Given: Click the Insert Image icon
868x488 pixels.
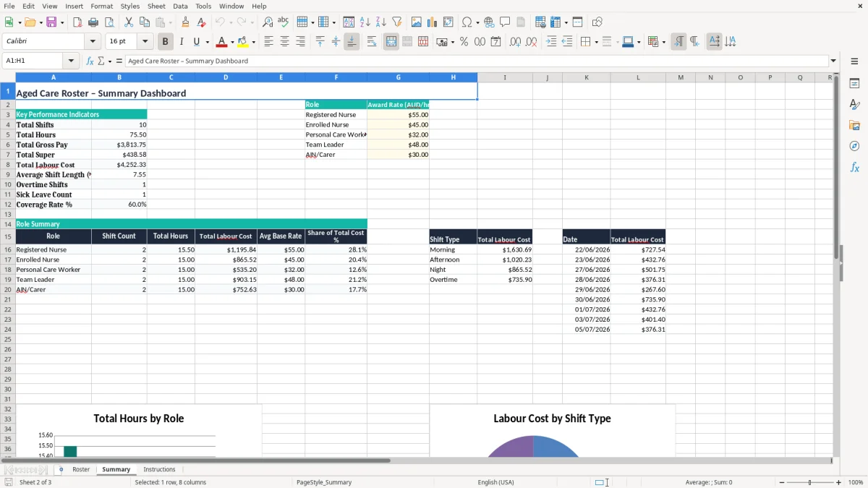Looking at the screenshot, I should [417, 22].
